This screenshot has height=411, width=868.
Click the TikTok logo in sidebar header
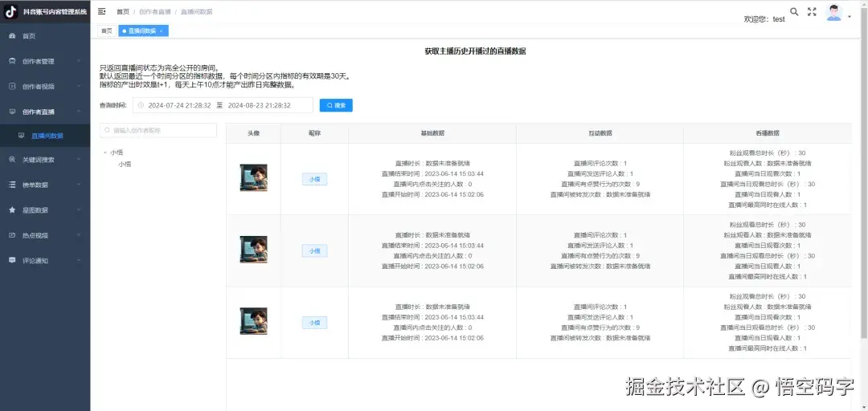11,11
